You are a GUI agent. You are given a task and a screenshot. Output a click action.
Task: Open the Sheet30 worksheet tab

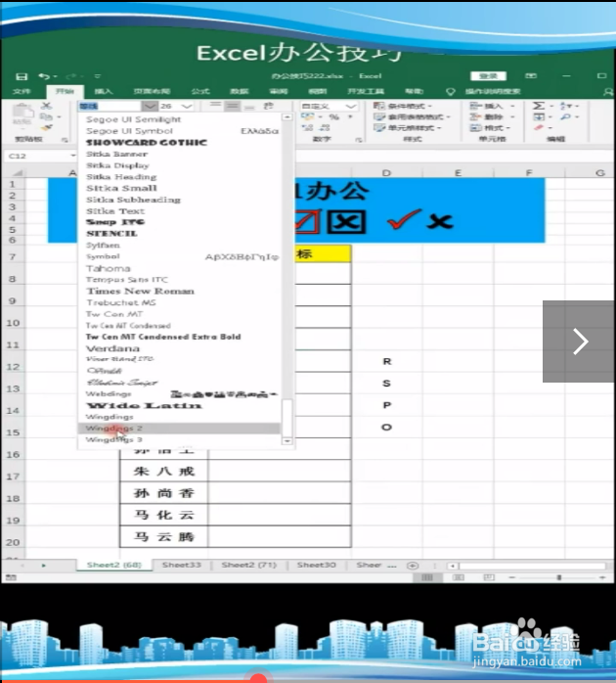[x=317, y=565]
